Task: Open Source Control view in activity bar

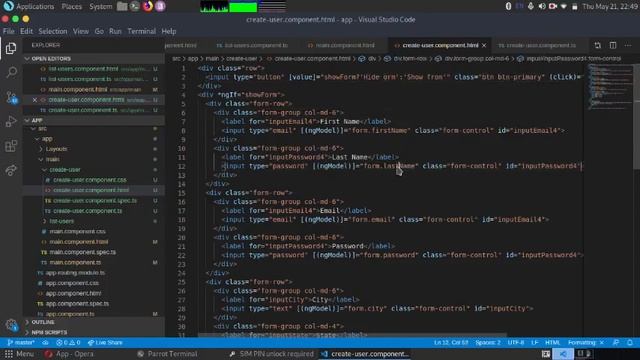Action: (11, 97)
